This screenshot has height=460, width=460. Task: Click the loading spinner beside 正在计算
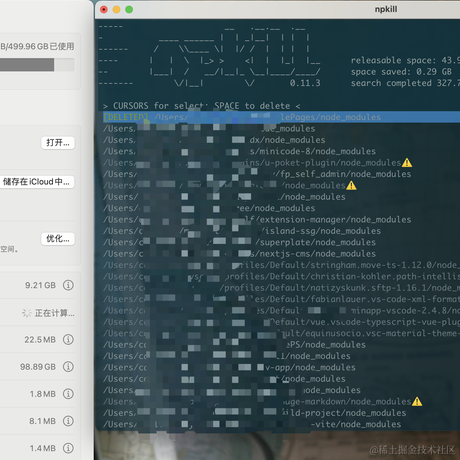pos(27,313)
